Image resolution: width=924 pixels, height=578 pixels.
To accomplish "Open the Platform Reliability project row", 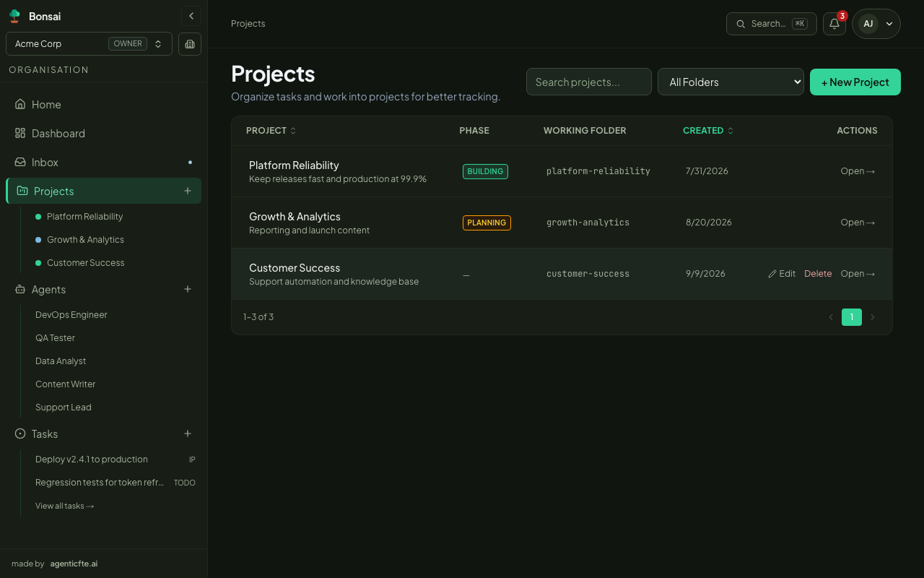I will tap(858, 171).
